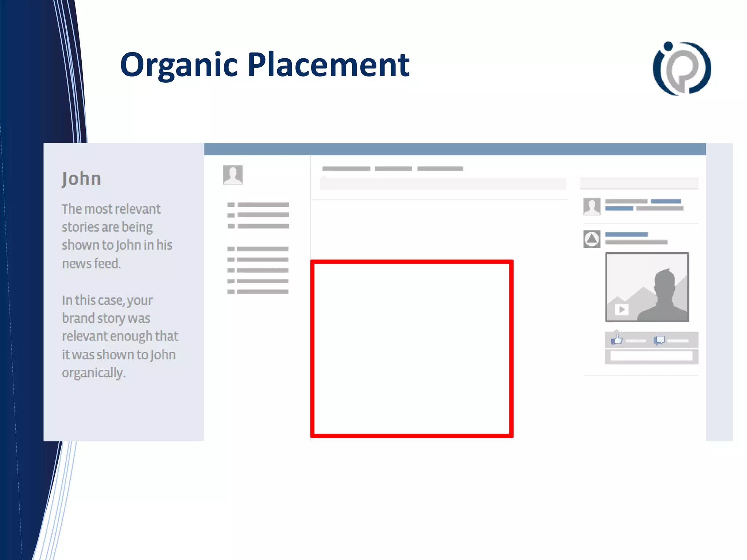This screenshot has height=560, width=747.
Task: Click the thumbs-up like icon
Action: click(617, 340)
